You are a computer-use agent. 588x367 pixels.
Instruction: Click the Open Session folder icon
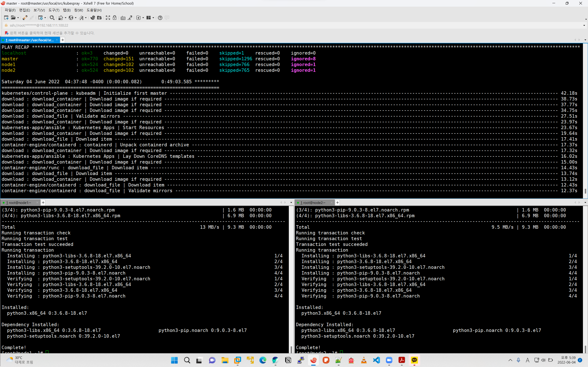coord(13,18)
